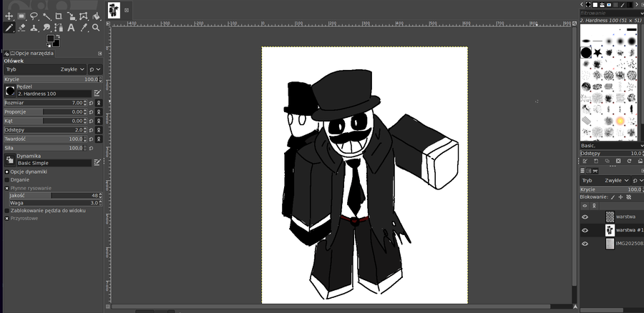Image resolution: width=644 pixels, height=313 pixels.
Task: Select the warstwa layer thumbnail
Action: pyautogui.click(x=610, y=217)
